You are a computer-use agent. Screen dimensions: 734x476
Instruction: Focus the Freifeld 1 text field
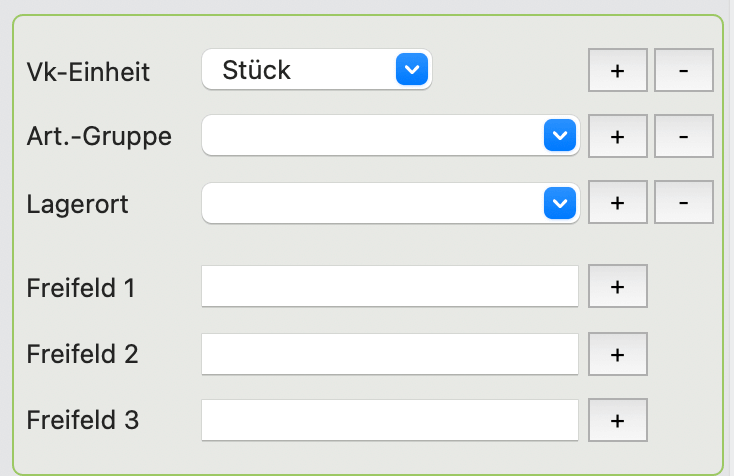pos(390,286)
